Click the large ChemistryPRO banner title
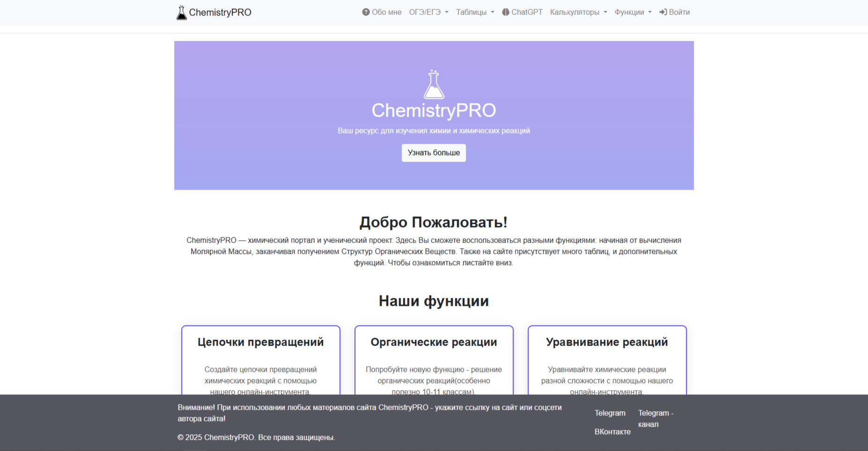This screenshot has height=451, width=868. pos(434,111)
